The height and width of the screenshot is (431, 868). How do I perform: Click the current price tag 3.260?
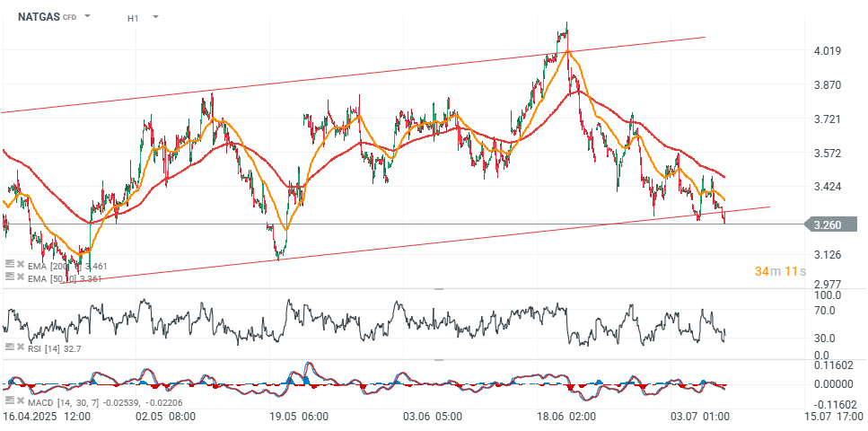[x=832, y=224]
